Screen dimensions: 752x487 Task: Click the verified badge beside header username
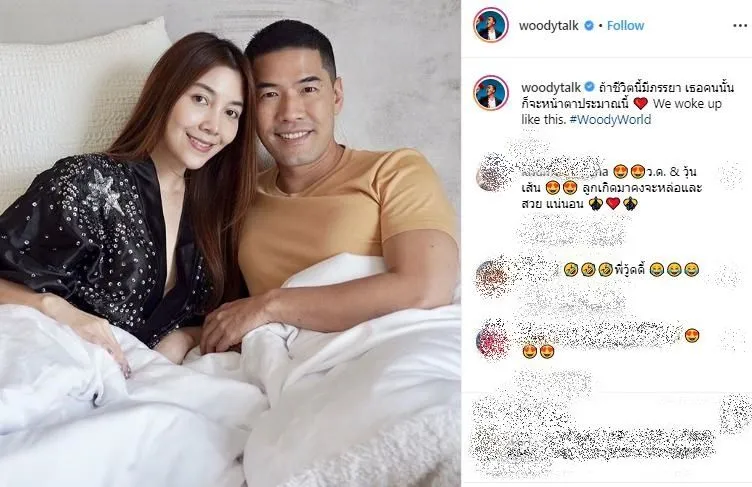[589, 25]
